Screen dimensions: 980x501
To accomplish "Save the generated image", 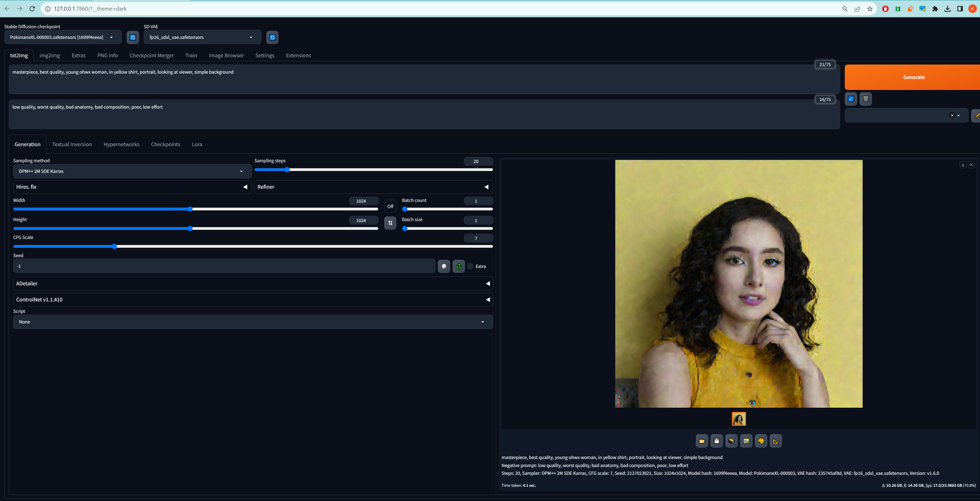I will tap(716, 441).
